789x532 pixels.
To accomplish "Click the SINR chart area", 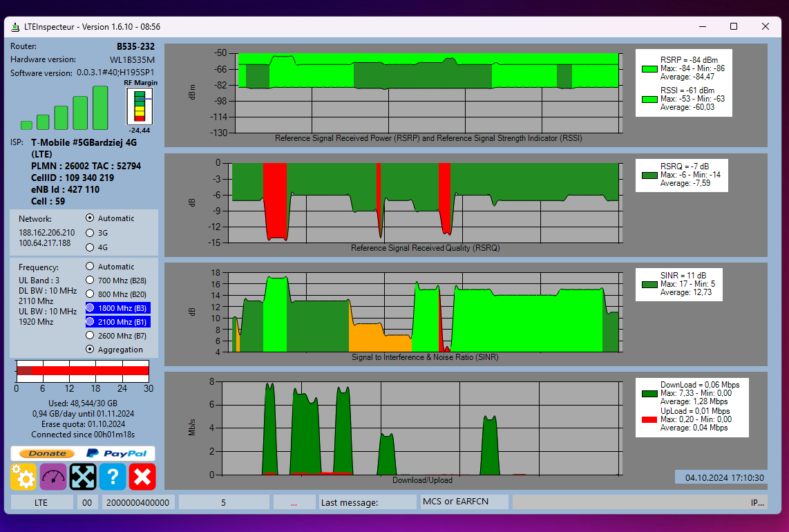I will tap(424, 312).
